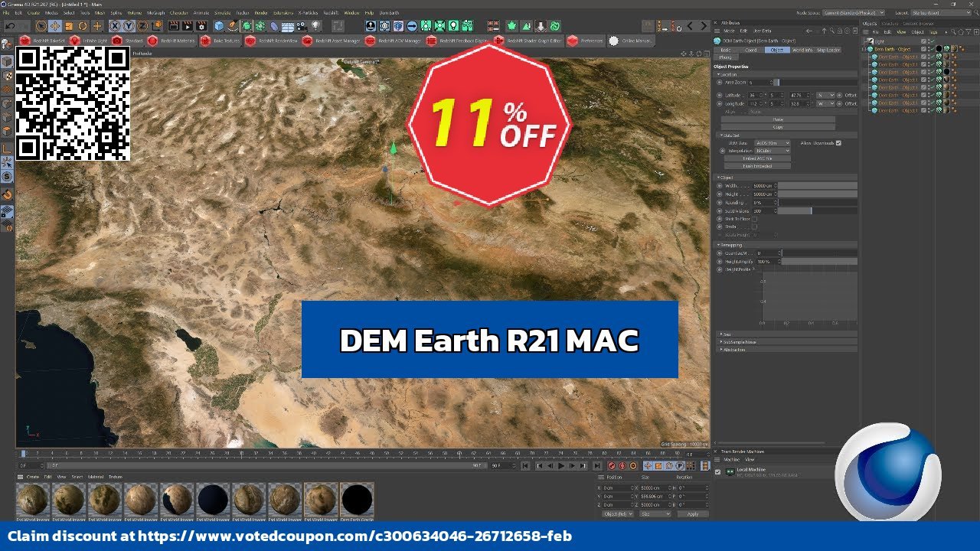Toggle Stick To Floor checkbox
980x551 pixels.
pyautogui.click(x=755, y=219)
